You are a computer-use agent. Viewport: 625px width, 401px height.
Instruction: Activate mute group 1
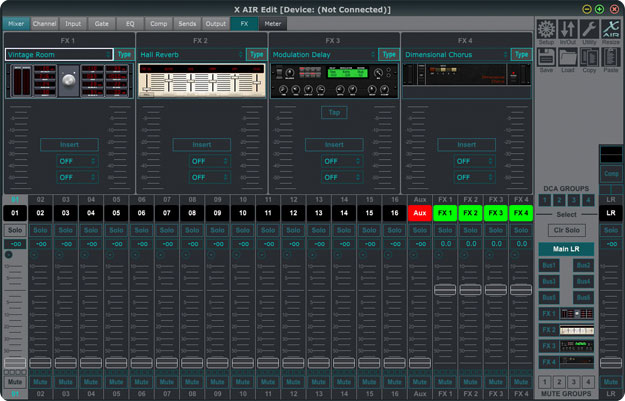pyautogui.click(x=545, y=382)
